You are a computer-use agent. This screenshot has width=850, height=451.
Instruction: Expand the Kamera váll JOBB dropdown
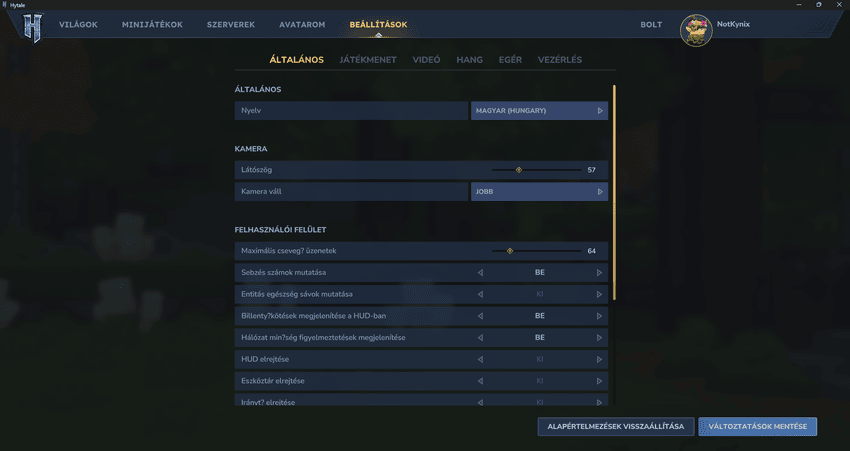click(539, 192)
